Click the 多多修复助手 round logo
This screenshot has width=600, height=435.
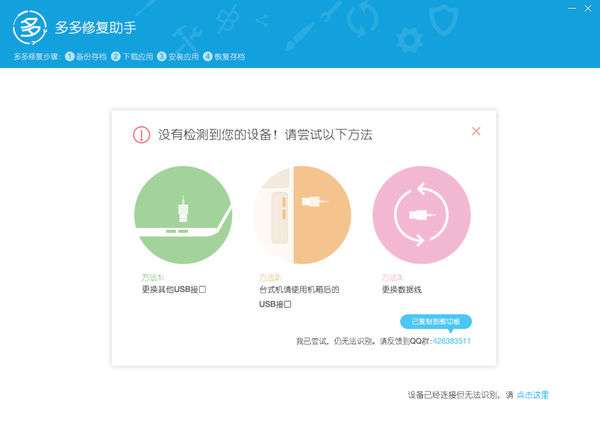click(29, 28)
